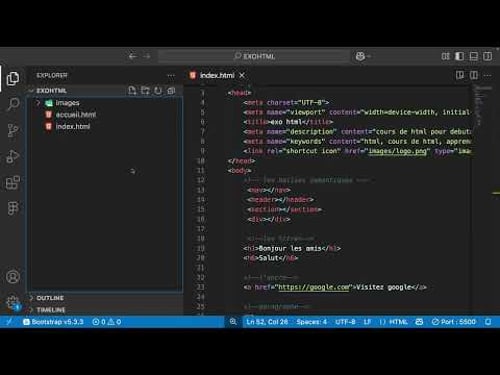This screenshot has height=375, width=500.
Task: Open the remote window status bar icon
Action: [9, 322]
